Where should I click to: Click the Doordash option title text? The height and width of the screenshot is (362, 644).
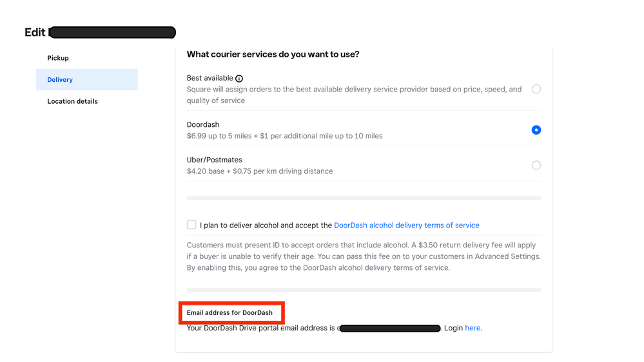[203, 124]
